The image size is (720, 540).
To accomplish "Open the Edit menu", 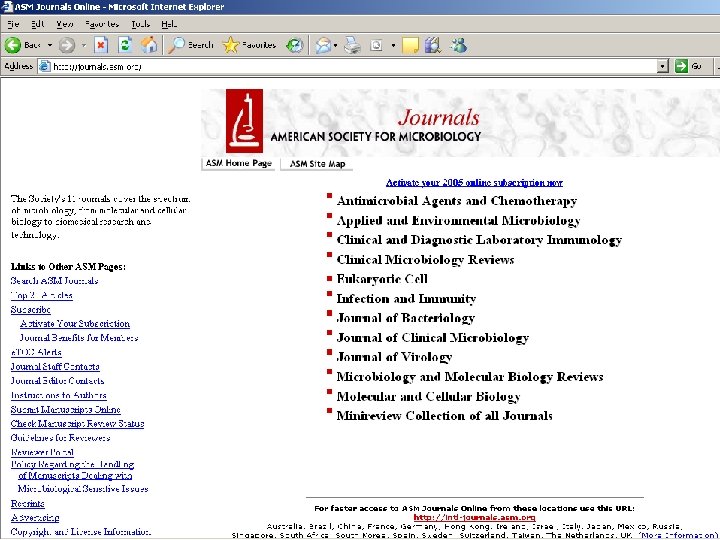I will point(37,24).
